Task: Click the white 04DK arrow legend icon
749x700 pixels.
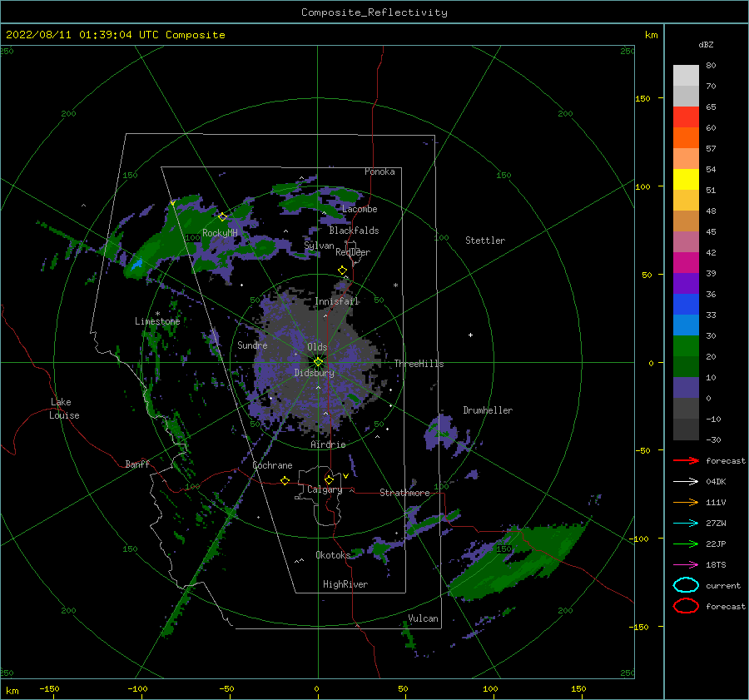Action: (x=686, y=482)
